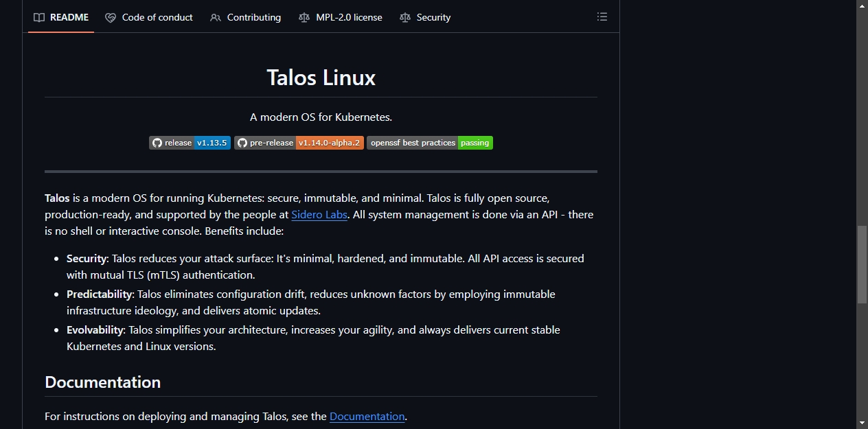Follow the Sidero Labs link
The image size is (868, 429).
click(x=319, y=215)
